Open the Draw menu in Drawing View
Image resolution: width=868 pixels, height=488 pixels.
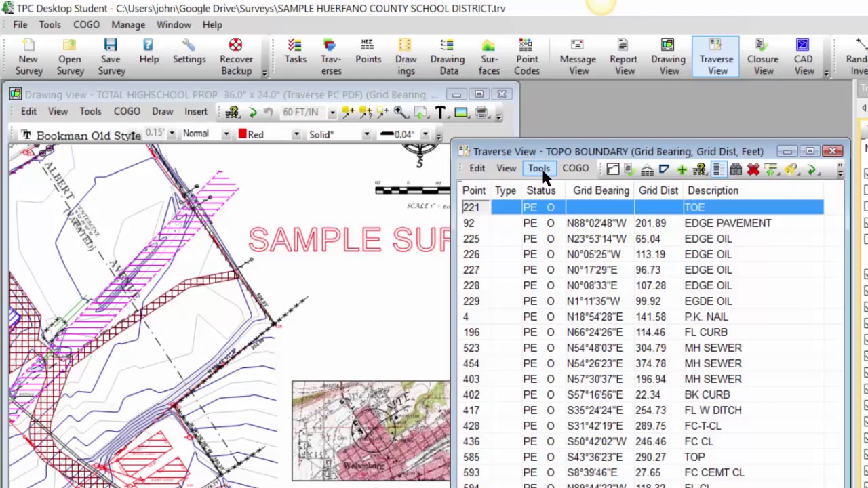162,111
